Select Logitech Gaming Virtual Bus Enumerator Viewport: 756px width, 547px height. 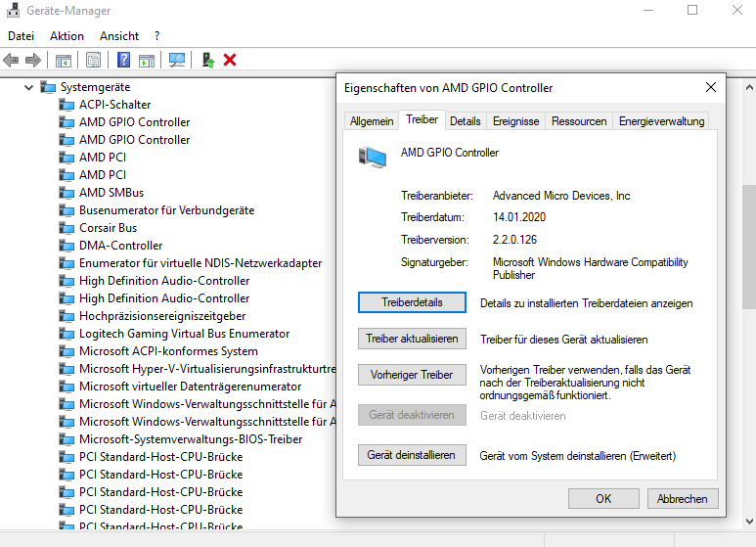point(184,334)
